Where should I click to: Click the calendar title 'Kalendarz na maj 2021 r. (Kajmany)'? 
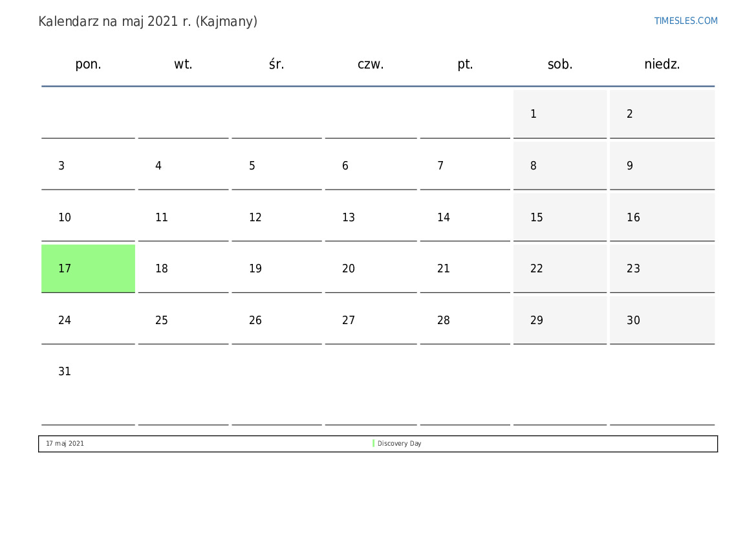(x=147, y=22)
